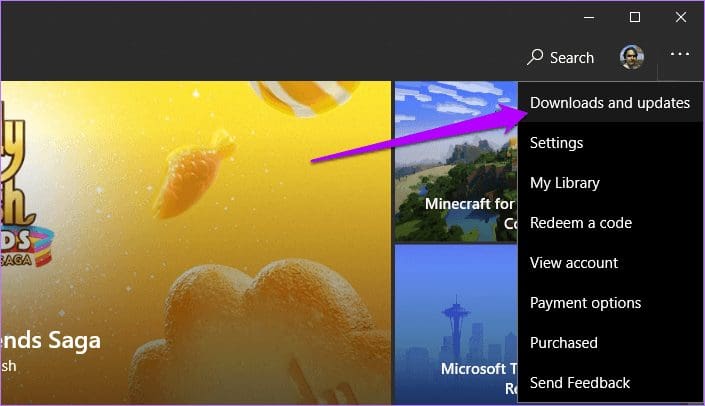
Task: Click the Search magnifier icon
Action: [535, 57]
